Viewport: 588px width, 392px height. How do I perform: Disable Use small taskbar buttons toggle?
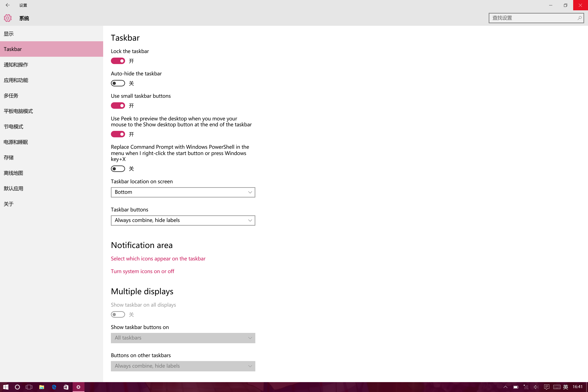tap(118, 106)
